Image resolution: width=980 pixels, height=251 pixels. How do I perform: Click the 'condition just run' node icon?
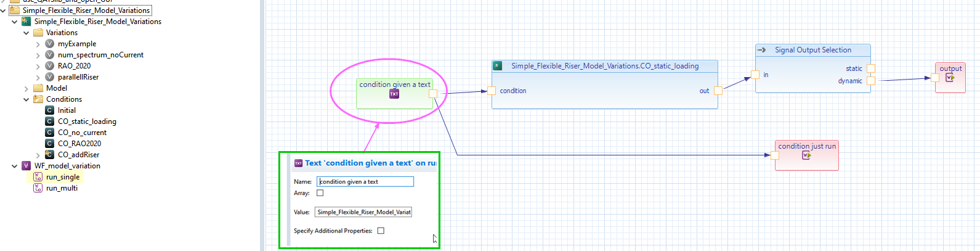[806, 155]
